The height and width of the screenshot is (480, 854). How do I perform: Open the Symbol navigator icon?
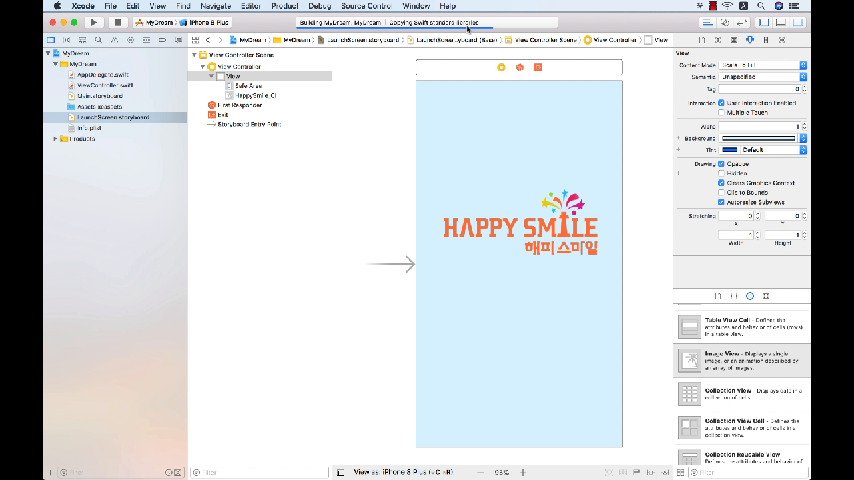[82, 40]
